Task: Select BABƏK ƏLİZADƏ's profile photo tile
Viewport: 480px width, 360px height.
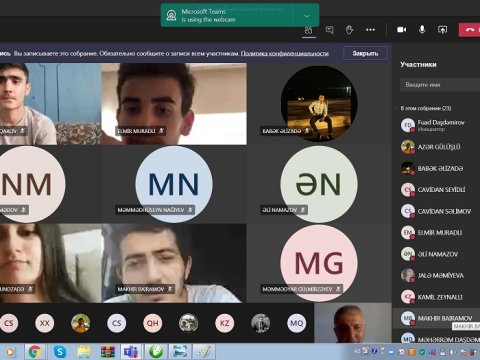Action: tap(319, 104)
